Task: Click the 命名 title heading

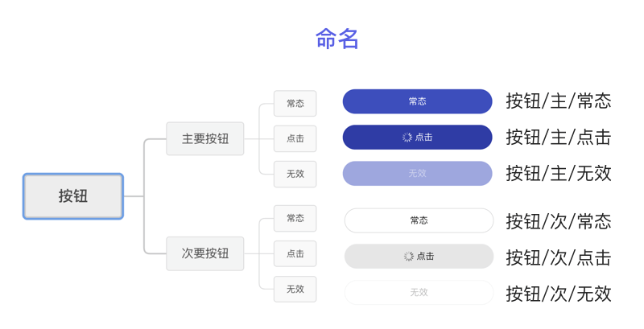Action: click(337, 39)
